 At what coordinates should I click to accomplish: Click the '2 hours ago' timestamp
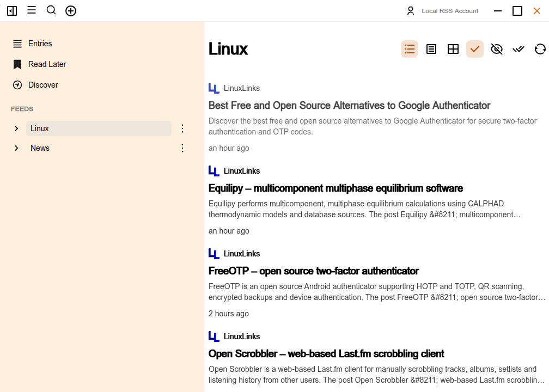pyautogui.click(x=229, y=314)
